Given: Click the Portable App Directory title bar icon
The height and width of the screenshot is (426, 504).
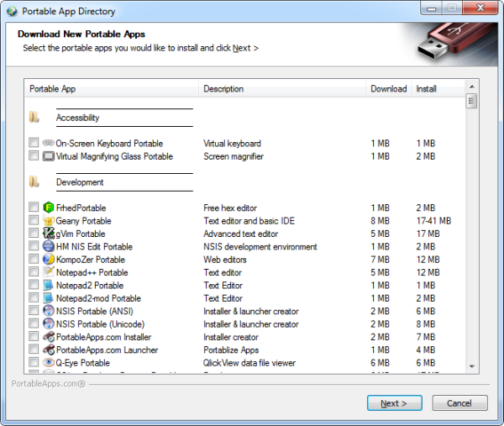Looking at the screenshot, I should point(13,11).
